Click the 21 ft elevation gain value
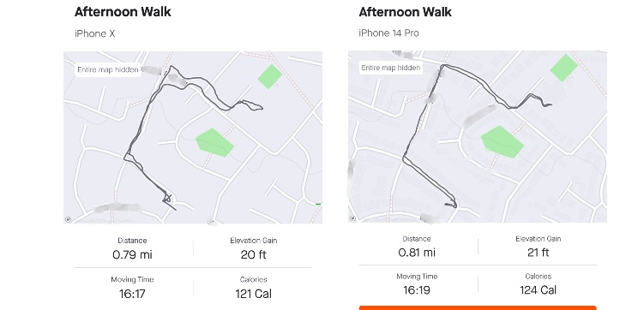This screenshot has height=310, width=644. 538,253
